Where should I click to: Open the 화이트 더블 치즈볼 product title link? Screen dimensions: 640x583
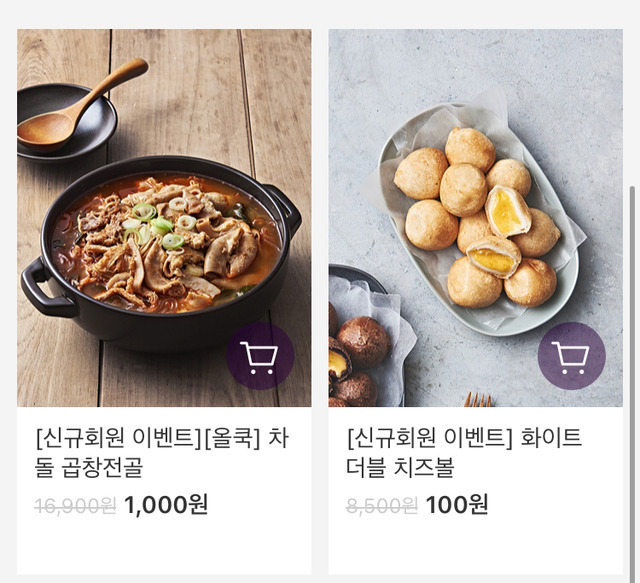pyautogui.click(x=464, y=453)
